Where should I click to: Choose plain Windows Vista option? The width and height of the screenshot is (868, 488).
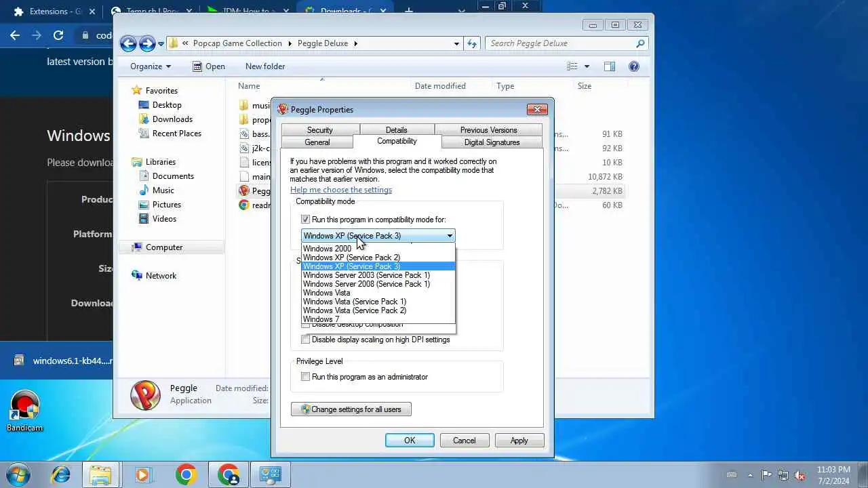point(378,293)
